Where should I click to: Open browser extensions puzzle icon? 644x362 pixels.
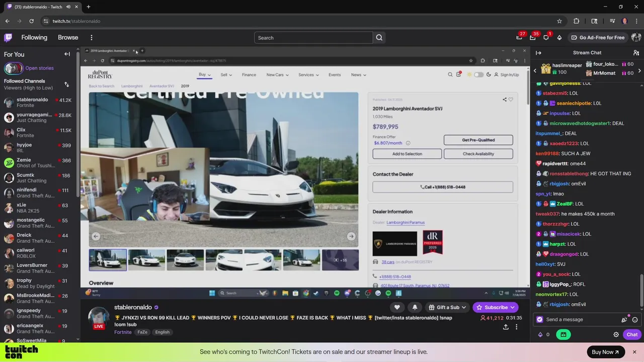577,21
